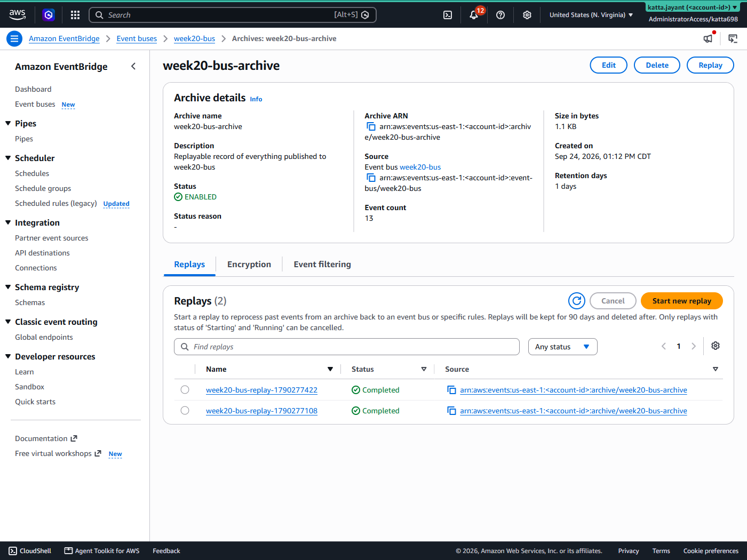The height and width of the screenshot is (560, 747).
Task: Collapse the Pipes section
Action: coord(8,123)
